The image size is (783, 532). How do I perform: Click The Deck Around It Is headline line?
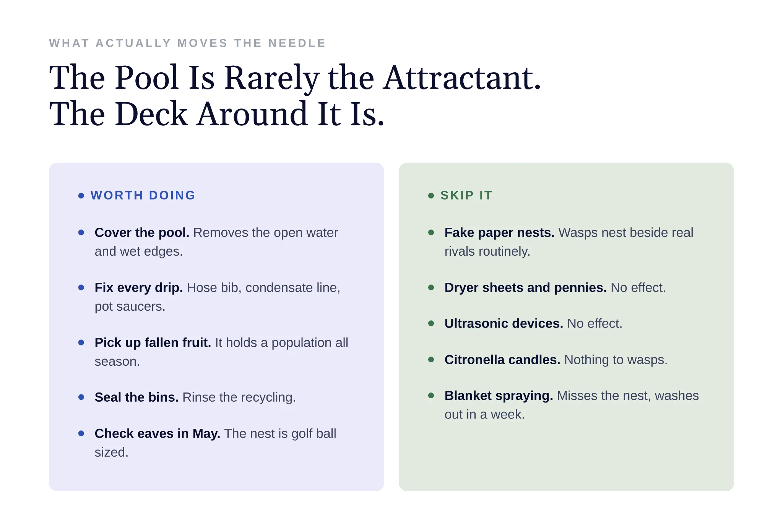coord(217,114)
